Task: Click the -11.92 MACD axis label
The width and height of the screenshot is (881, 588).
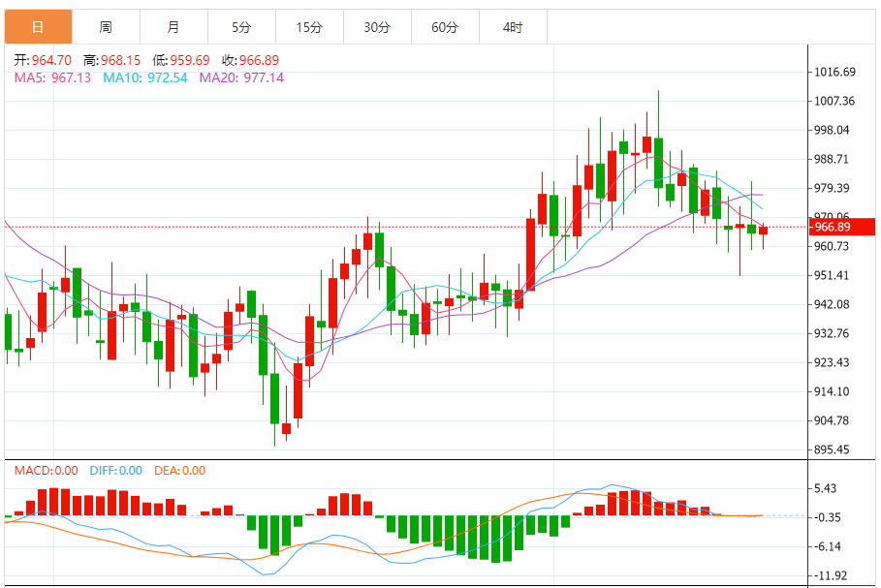Action: click(x=831, y=576)
